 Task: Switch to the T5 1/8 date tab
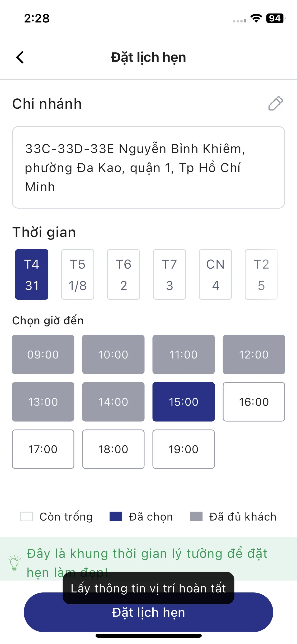click(x=78, y=274)
